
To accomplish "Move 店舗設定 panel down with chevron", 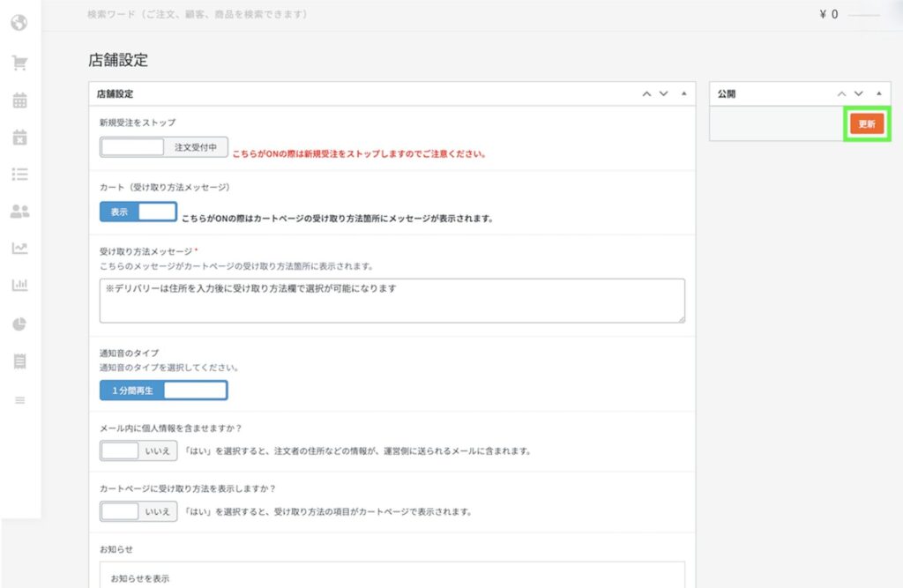I will [x=664, y=93].
